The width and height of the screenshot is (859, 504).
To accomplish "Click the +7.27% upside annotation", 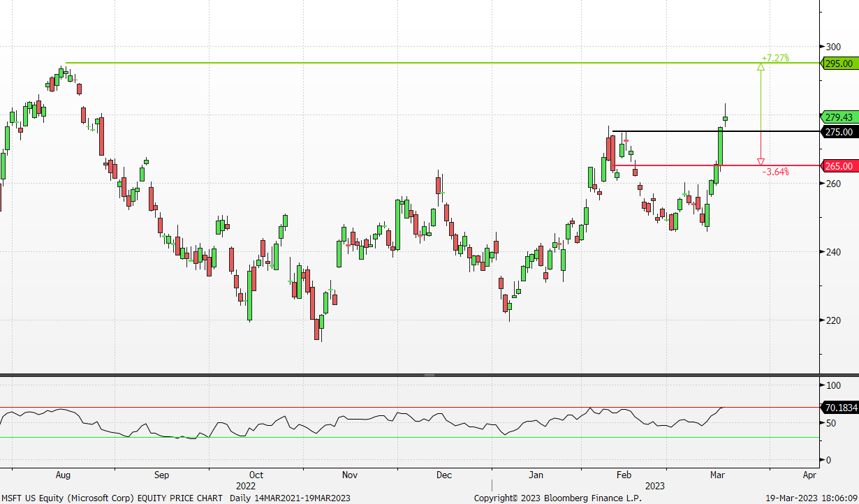I will 775,58.
